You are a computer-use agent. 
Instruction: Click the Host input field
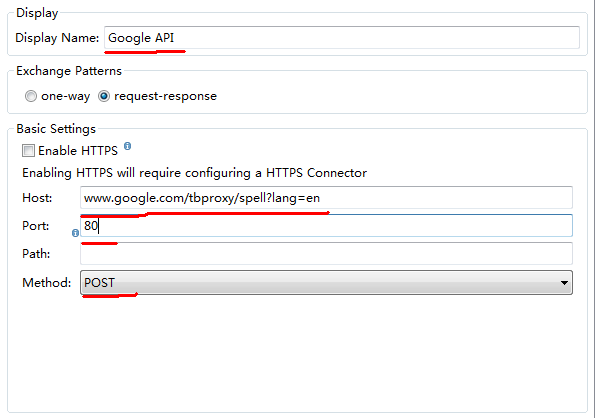click(326, 197)
